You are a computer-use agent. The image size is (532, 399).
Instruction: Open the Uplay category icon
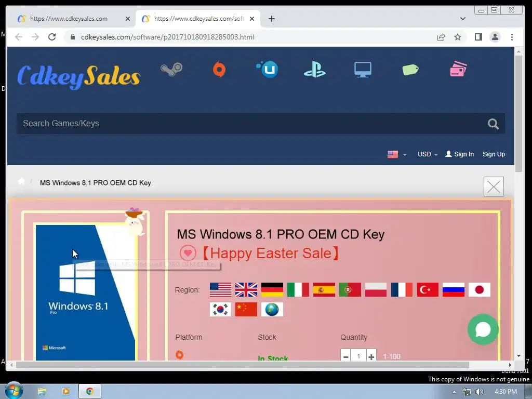268,69
